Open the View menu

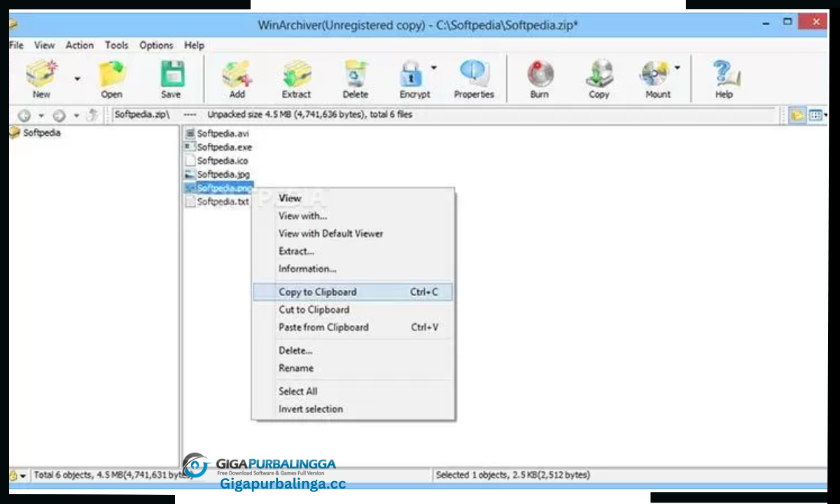(44, 45)
